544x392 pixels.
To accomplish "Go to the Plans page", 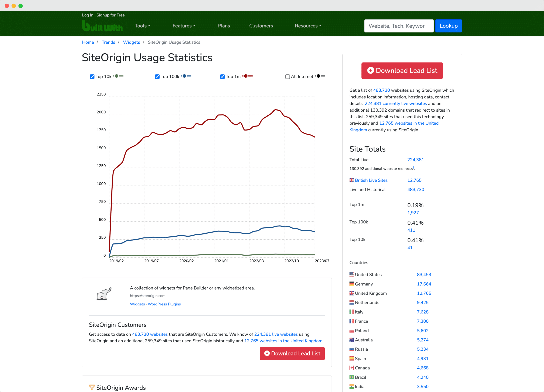I will tap(224, 26).
